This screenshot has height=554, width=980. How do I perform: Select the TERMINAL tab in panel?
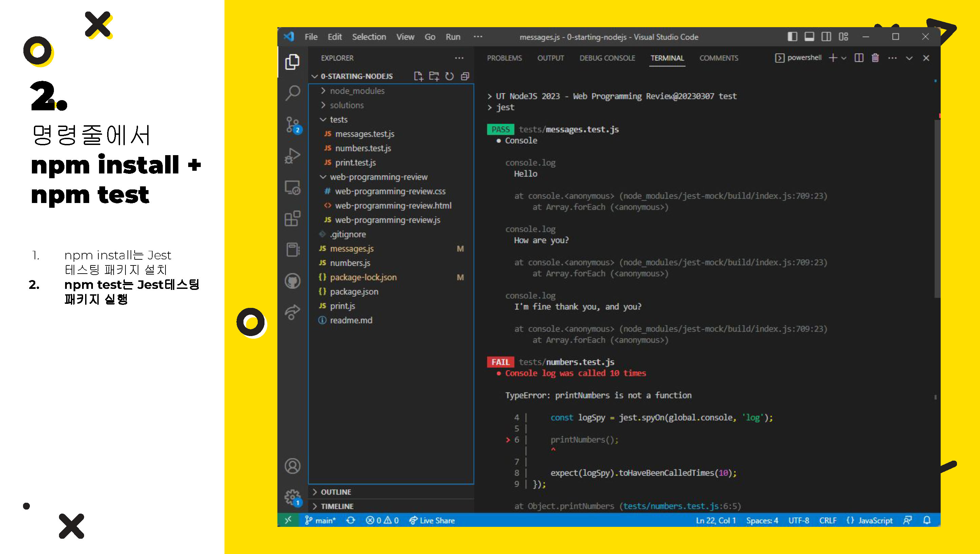click(667, 58)
